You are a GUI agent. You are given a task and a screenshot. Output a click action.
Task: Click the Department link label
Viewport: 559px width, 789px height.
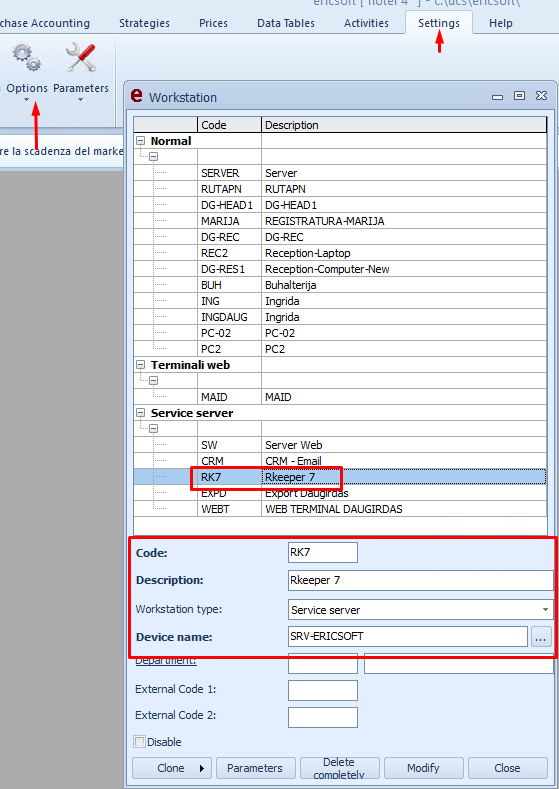click(166, 661)
